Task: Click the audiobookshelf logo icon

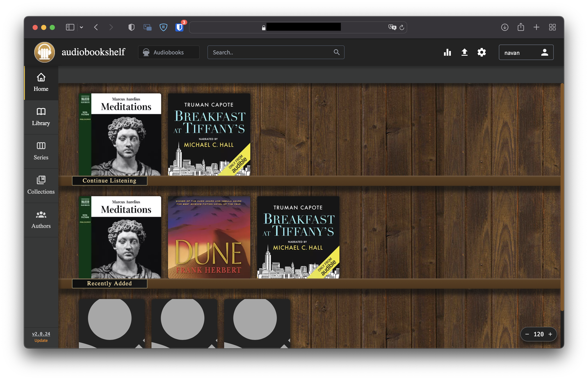Action: (44, 52)
